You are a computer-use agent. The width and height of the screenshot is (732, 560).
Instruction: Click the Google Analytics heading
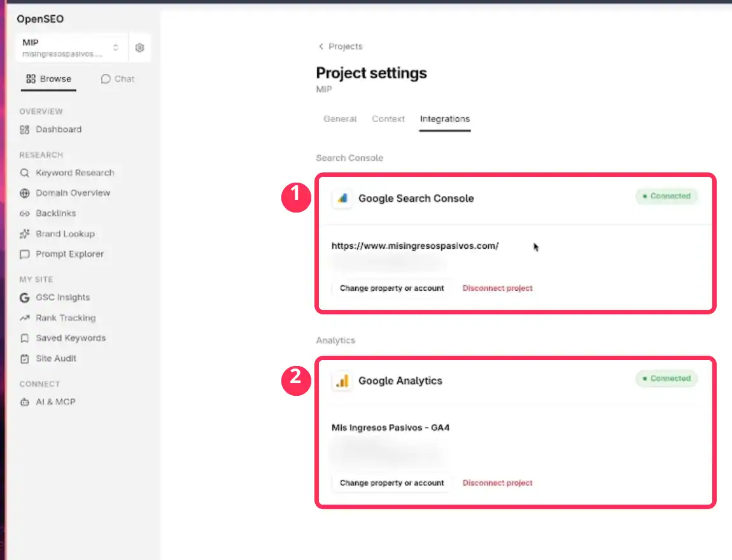[400, 381]
